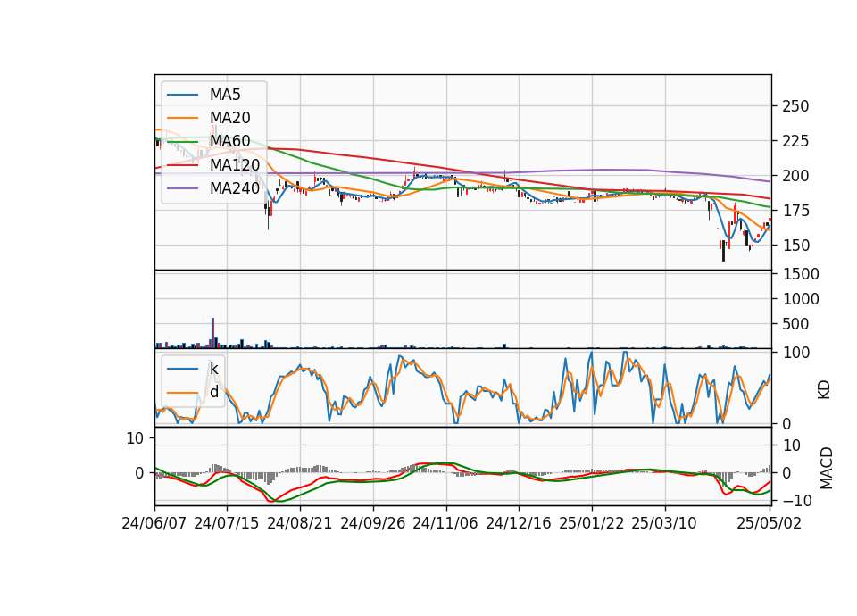Click the 250 price axis tick
The width and height of the screenshot is (857, 616).
[795, 106]
